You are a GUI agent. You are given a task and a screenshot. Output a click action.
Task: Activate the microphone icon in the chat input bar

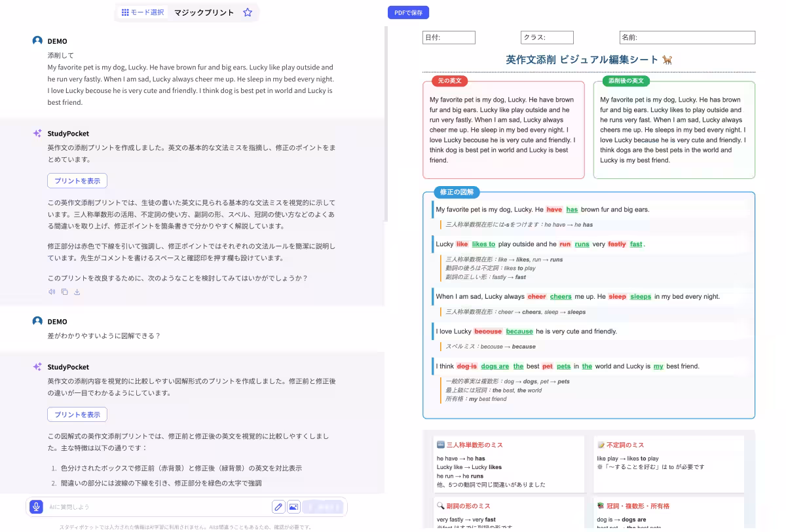point(35,506)
